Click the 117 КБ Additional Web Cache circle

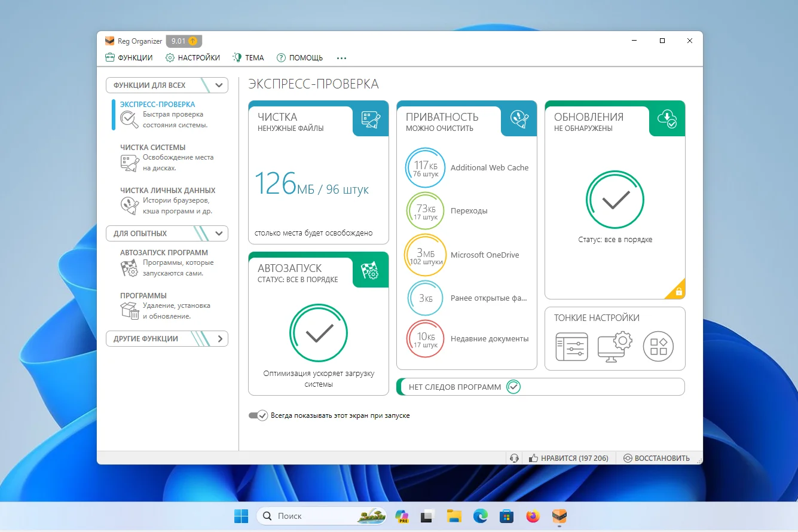(x=426, y=168)
